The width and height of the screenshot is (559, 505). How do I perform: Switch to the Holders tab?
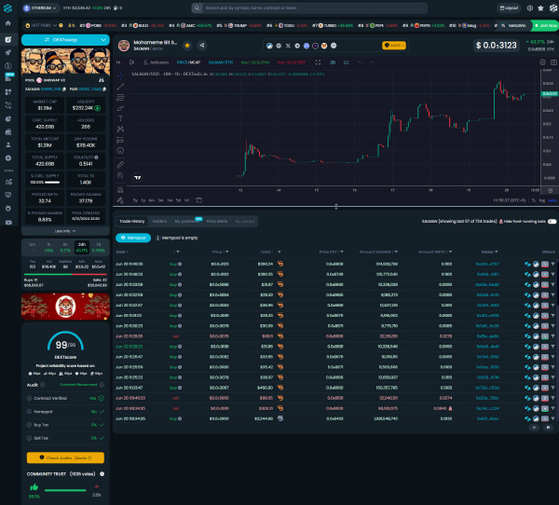[159, 221]
